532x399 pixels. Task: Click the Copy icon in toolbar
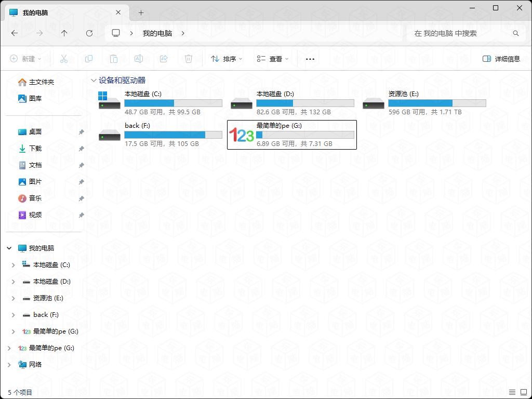tap(89, 59)
